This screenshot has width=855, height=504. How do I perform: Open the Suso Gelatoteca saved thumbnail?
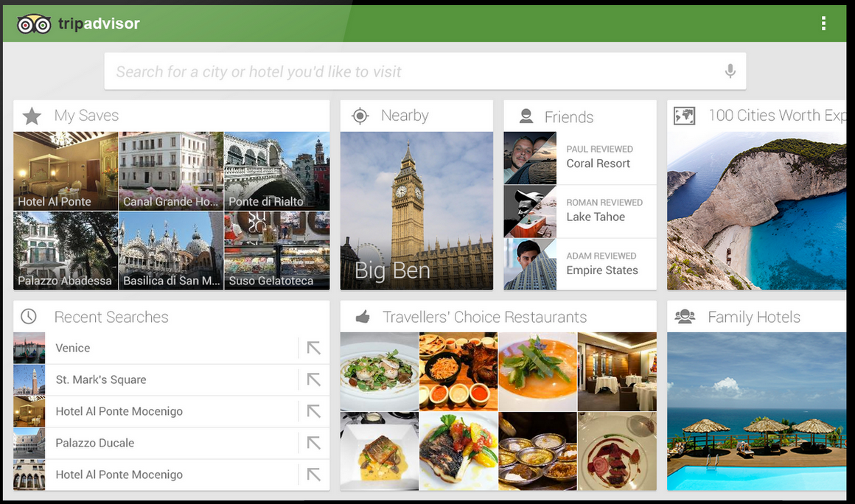[x=277, y=251]
